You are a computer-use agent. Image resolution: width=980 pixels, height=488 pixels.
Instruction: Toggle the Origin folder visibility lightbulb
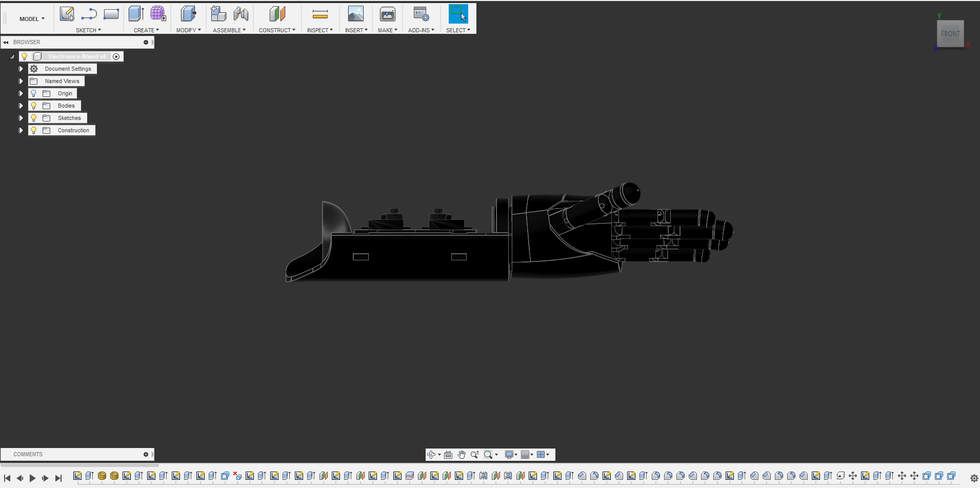point(34,93)
